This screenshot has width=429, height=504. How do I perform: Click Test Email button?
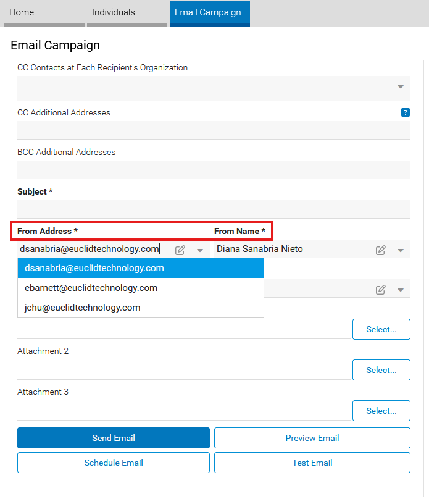(312, 463)
